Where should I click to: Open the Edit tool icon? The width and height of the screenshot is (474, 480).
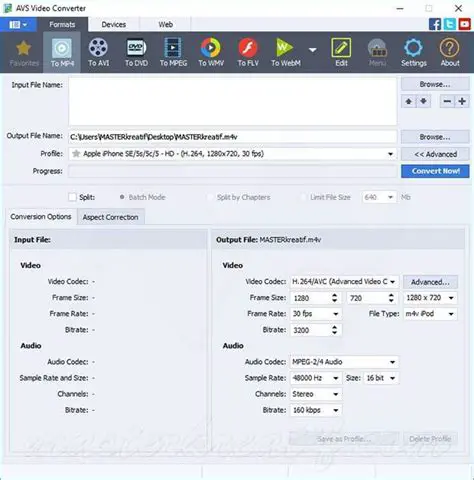pyautogui.click(x=341, y=53)
